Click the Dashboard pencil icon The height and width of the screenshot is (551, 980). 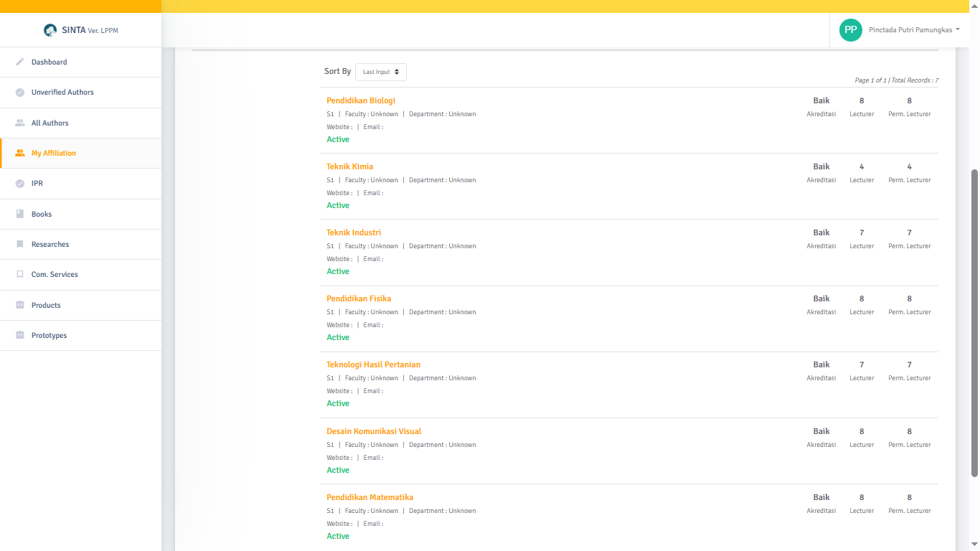click(x=20, y=62)
